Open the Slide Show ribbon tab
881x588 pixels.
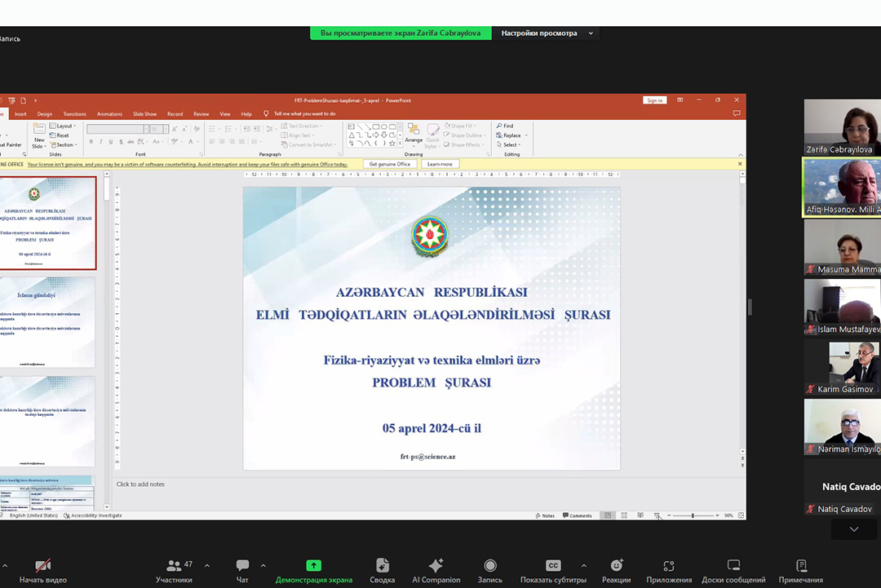(x=144, y=113)
